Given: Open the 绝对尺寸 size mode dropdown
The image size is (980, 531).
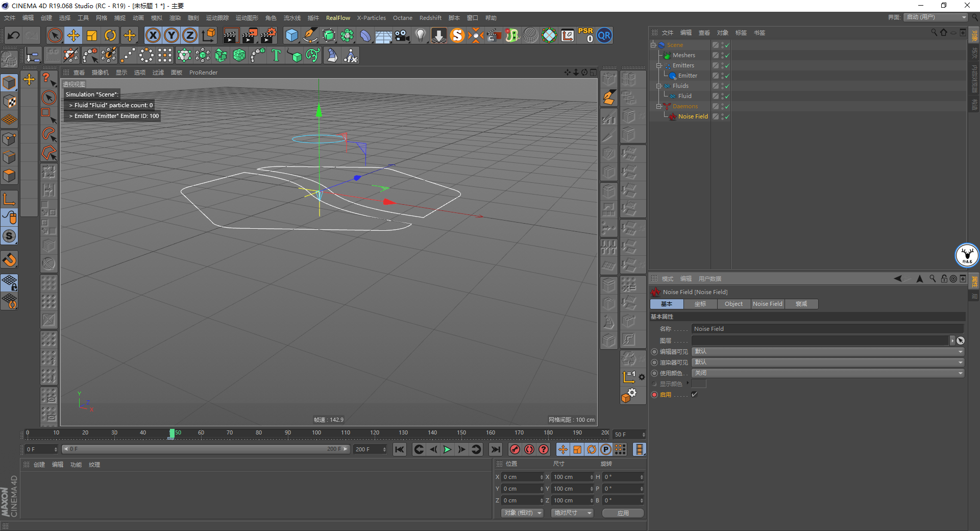Looking at the screenshot, I should (572, 513).
